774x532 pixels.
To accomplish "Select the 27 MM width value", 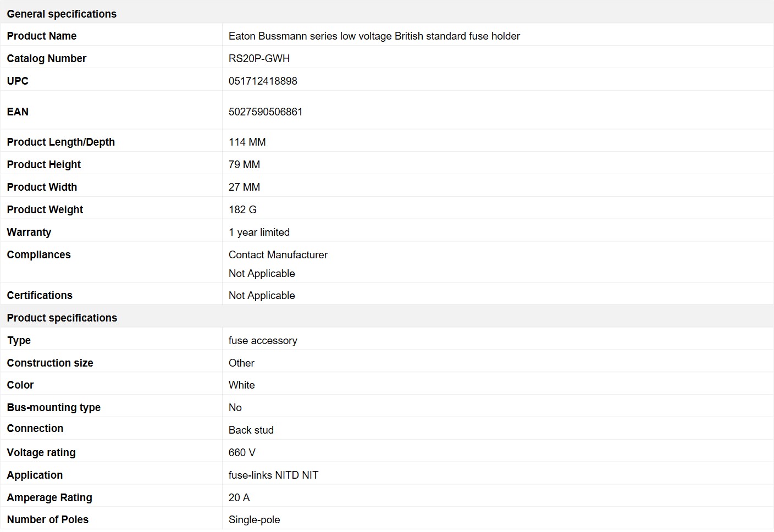I will click(245, 187).
